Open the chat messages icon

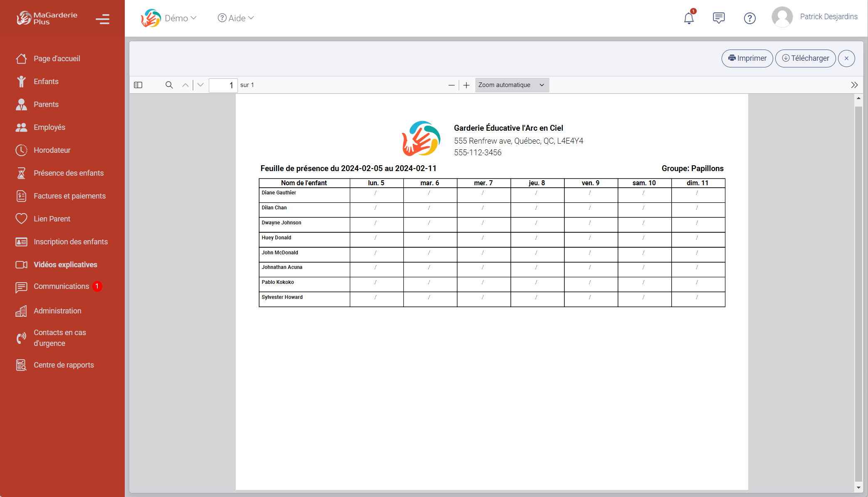coord(719,18)
